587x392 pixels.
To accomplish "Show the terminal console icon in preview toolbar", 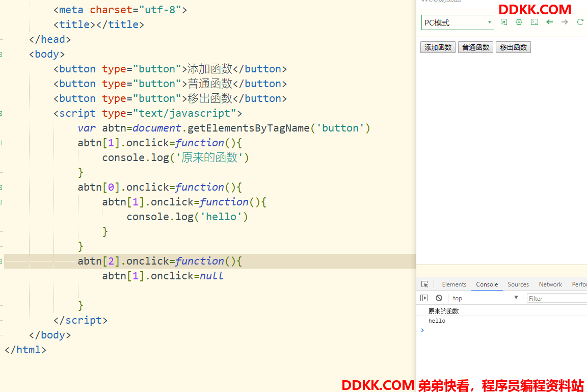I will coord(535,22).
